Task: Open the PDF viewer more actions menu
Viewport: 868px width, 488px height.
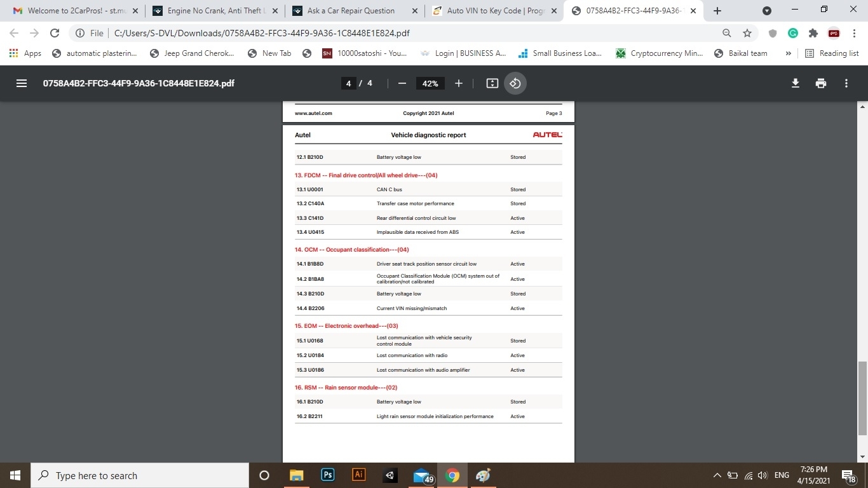Action: click(846, 83)
